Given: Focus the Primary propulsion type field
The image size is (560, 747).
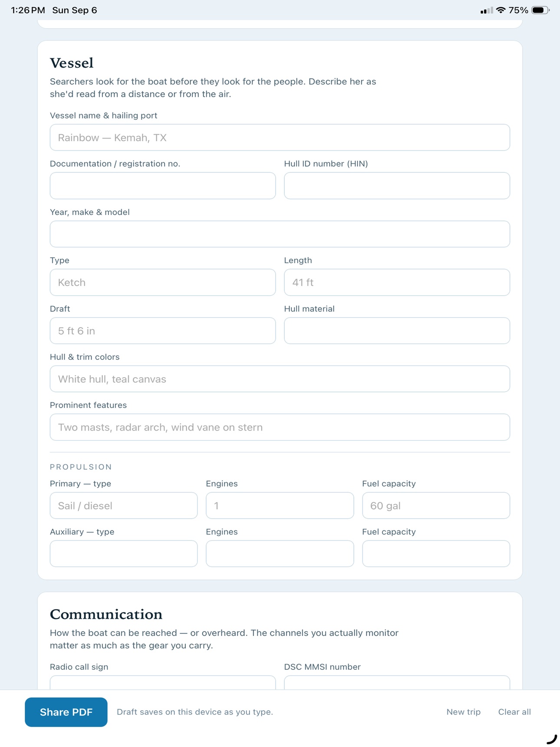Looking at the screenshot, I should point(124,505).
